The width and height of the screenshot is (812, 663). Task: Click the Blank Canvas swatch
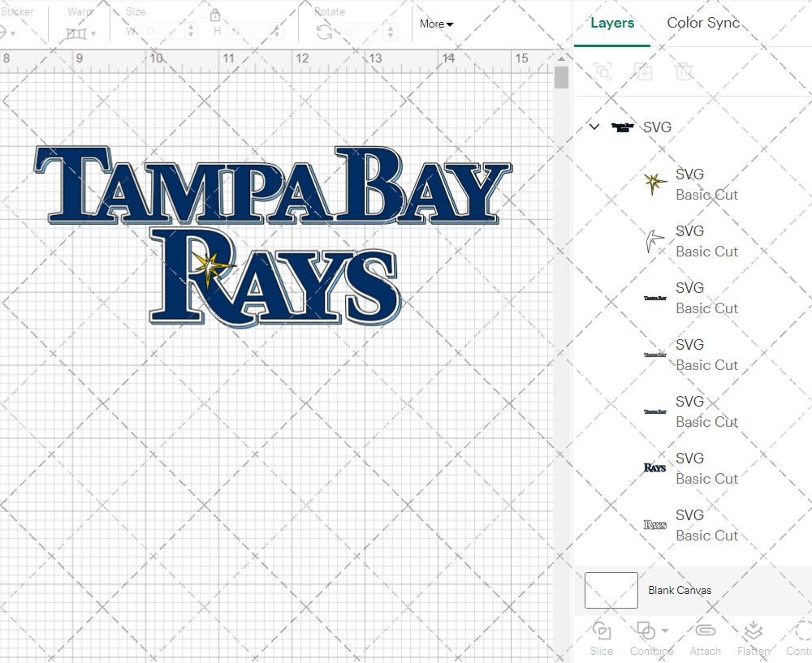[611, 590]
